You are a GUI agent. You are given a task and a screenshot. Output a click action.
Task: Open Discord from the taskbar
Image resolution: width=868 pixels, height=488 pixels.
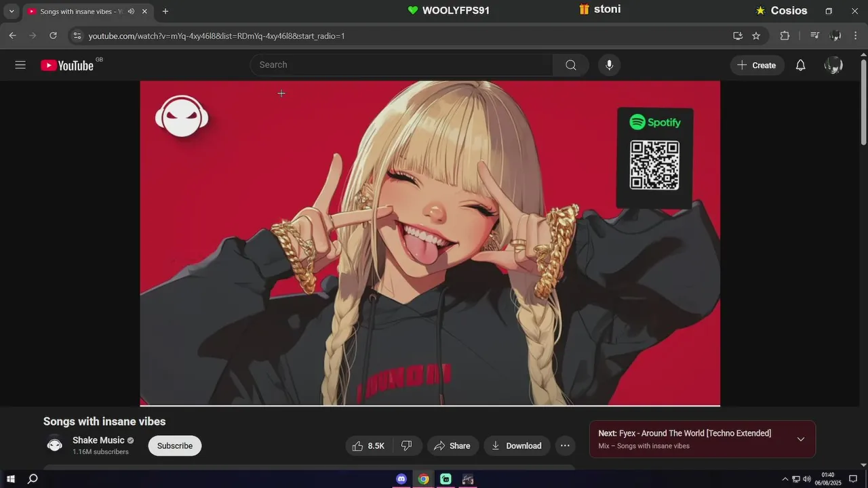(401, 479)
